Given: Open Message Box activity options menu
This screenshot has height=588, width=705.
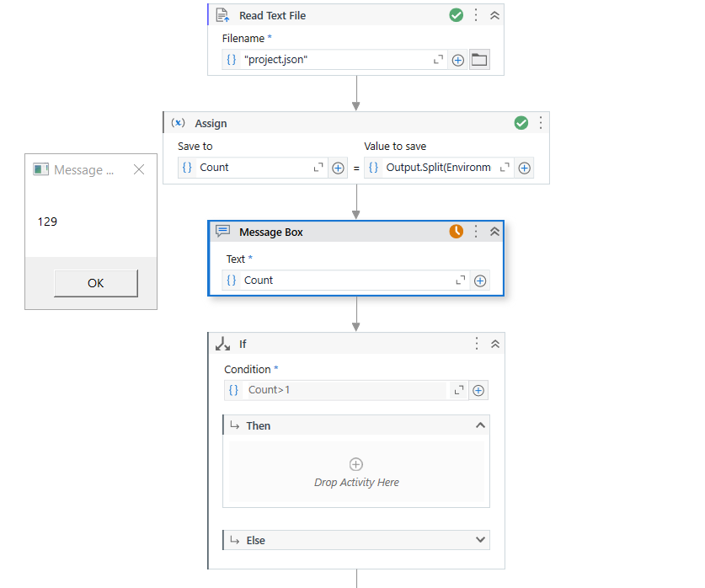Looking at the screenshot, I should (x=476, y=232).
